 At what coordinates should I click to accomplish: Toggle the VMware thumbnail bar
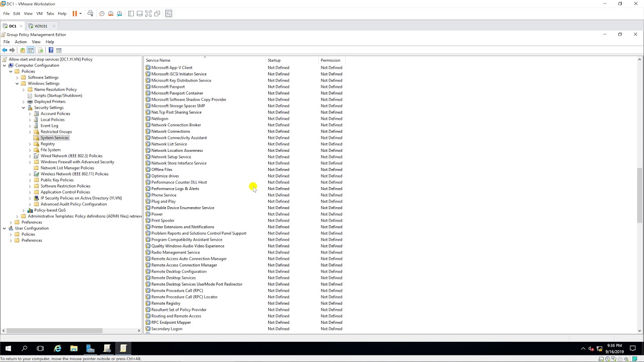139,14
